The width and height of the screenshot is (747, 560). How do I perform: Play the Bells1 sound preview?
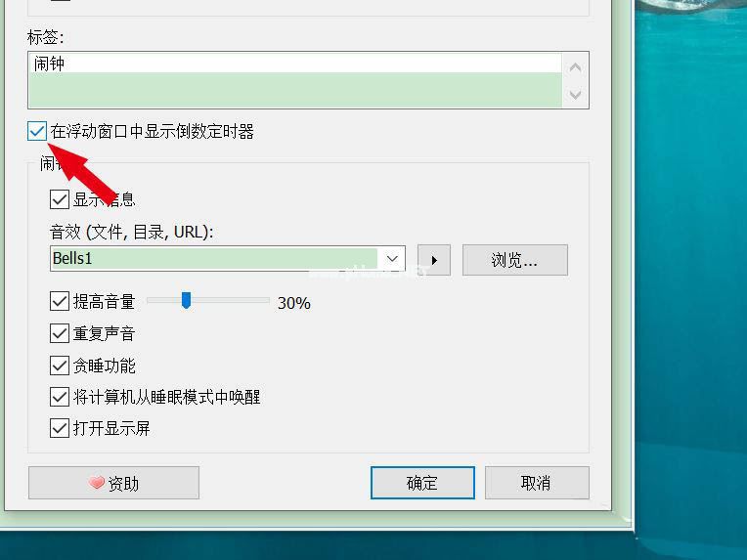pos(433,260)
